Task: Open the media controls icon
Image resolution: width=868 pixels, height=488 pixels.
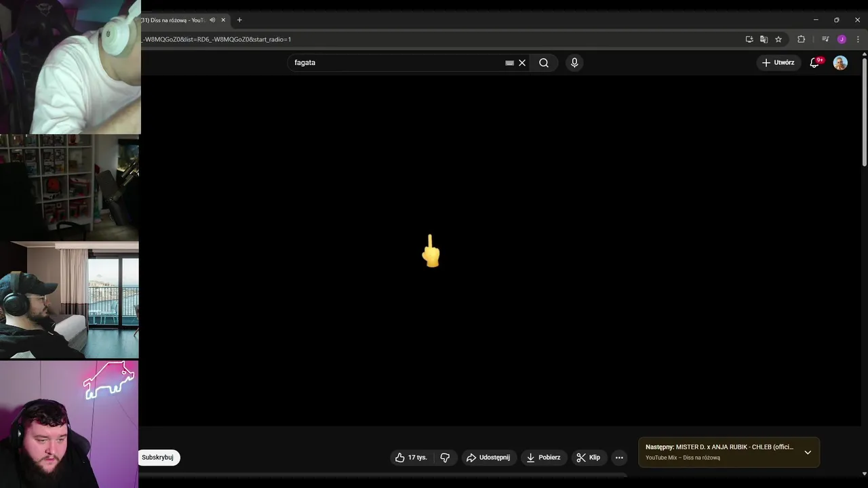Action: tap(825, 39)
